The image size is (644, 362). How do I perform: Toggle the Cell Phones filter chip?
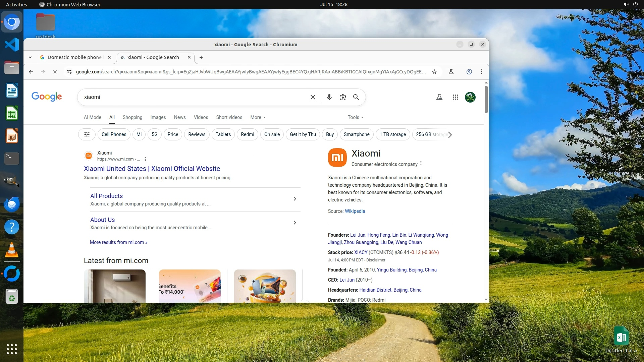coord(114,134)
